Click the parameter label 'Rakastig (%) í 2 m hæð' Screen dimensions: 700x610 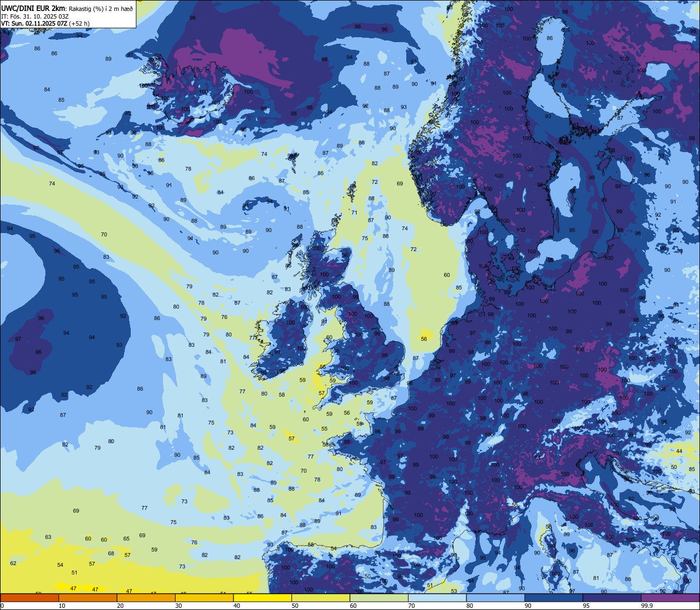[x=101, y=8]
